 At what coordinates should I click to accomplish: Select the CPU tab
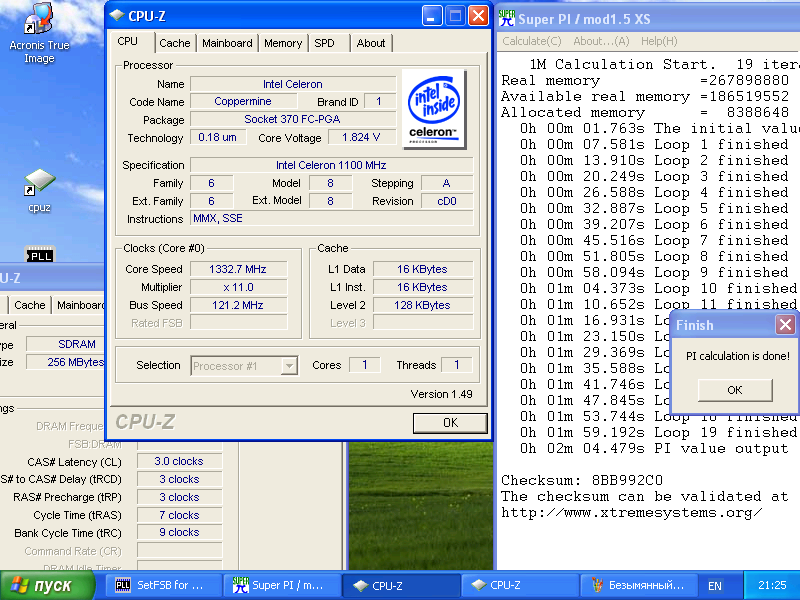click(128, 42)
